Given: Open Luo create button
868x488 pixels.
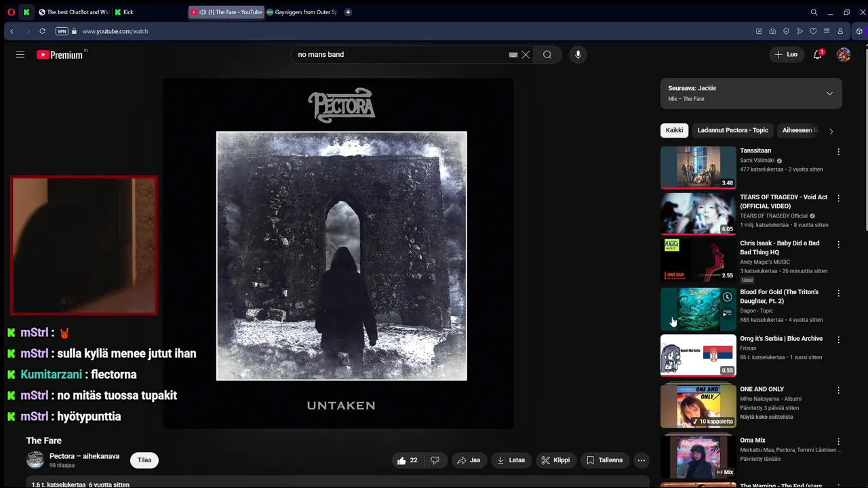Looking at the screenshot, I should coord(787,54).
